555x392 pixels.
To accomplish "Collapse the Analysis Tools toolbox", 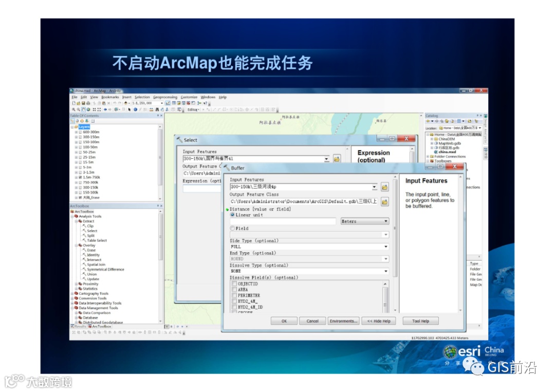I will click(72, 216).
